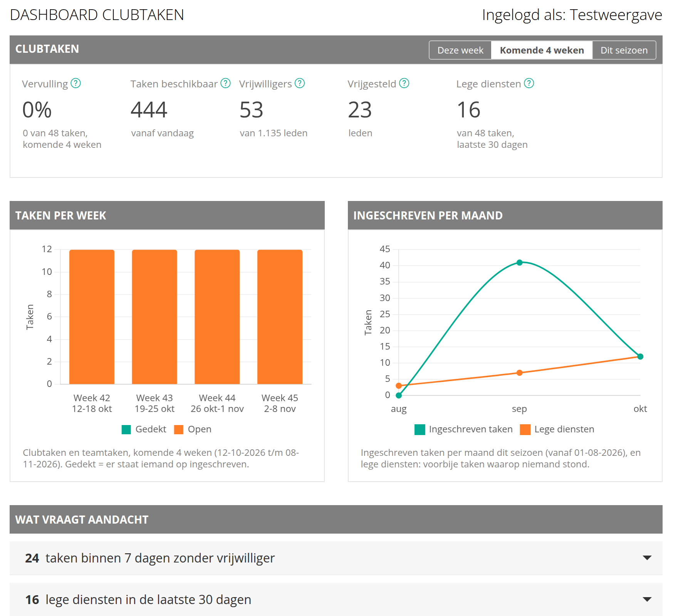Open Lege diensten help icon
678x616 pixels.
[x=529, y=83]
